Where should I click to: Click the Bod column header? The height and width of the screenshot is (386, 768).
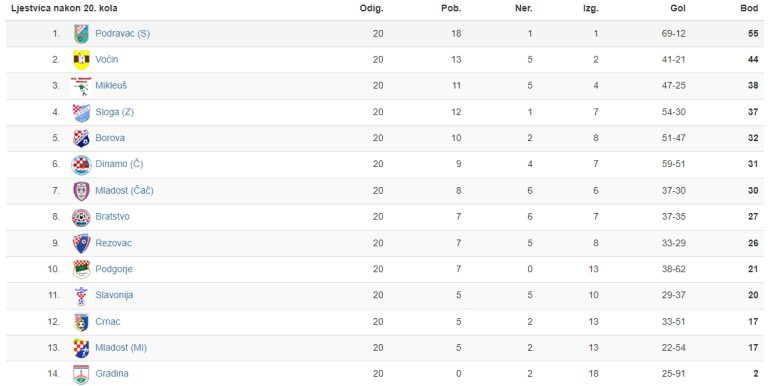tap(749, 8)
